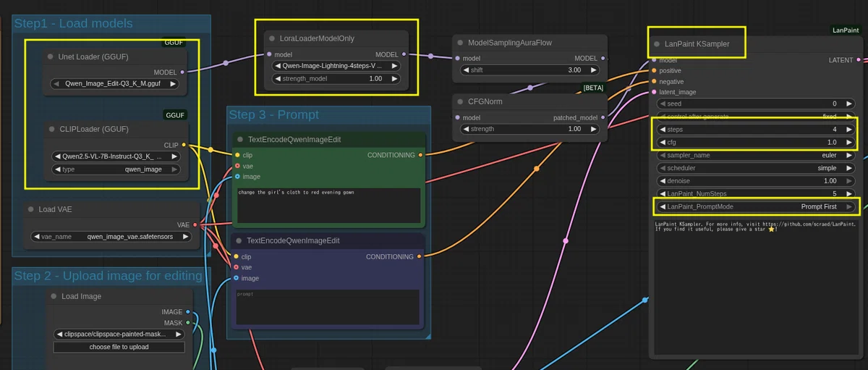This screenshot has width=868, height=370.
Task: Click the clip input port on green TextEncode node
Action: pyautogui.click(x=237, y=155)
